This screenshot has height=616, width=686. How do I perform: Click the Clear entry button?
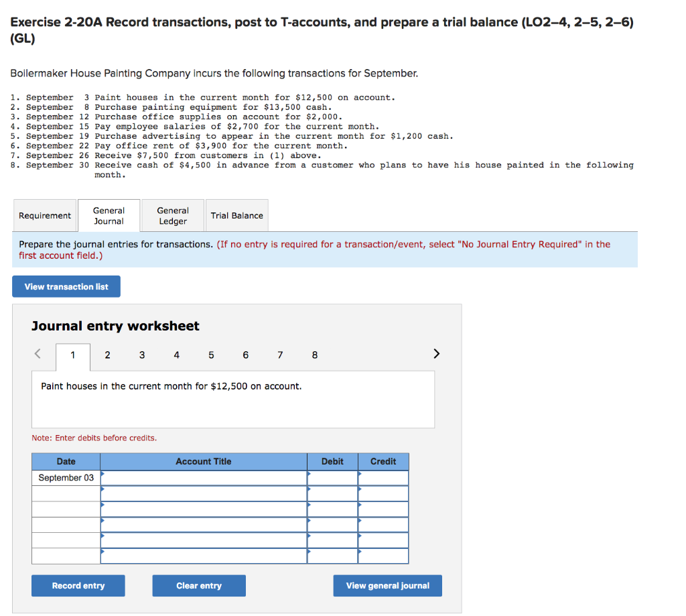point(198,585)
